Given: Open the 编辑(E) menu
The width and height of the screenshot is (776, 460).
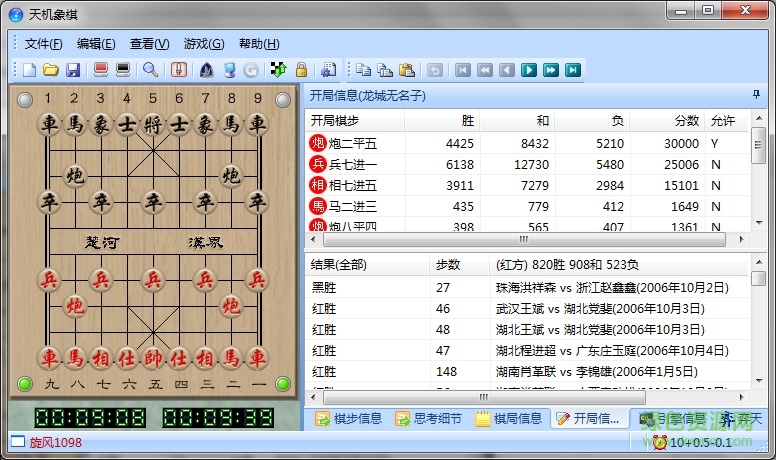Looking at the screenshot, I should (96, 44).
